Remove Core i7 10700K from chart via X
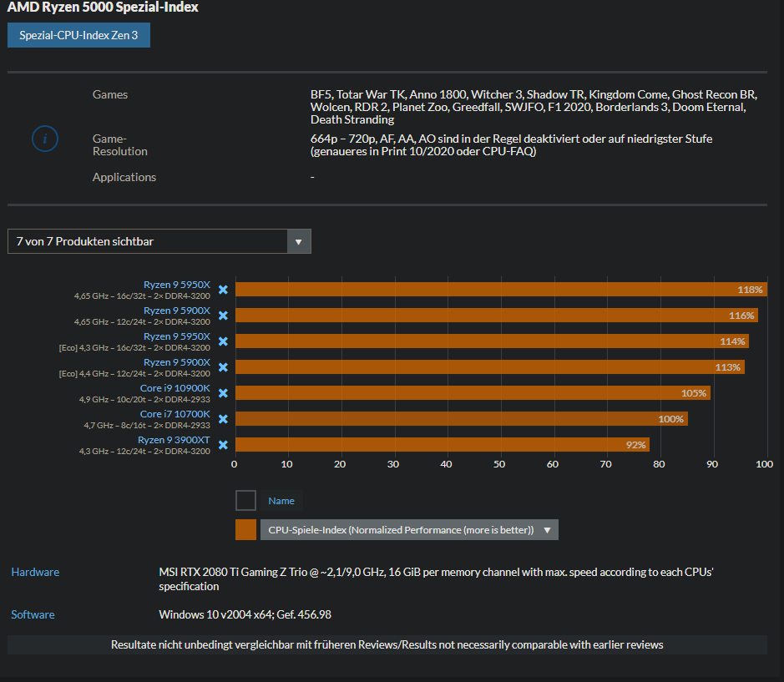 pyautogui.click(x=223, y=419)
